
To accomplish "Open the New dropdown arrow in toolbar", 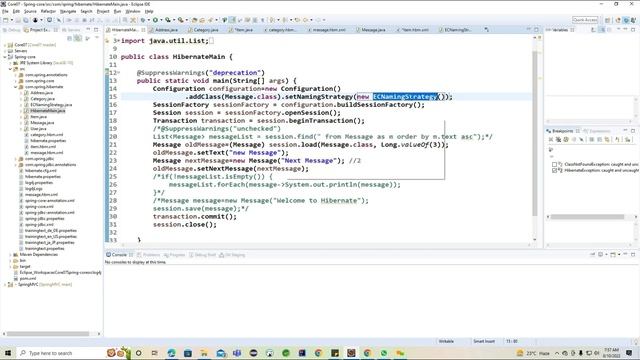I will [11, 20].
